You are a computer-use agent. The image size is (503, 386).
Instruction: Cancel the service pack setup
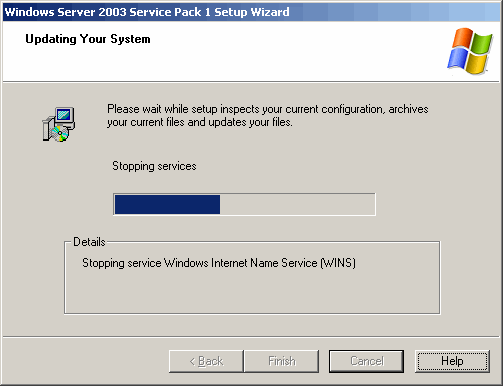[366, 361]
